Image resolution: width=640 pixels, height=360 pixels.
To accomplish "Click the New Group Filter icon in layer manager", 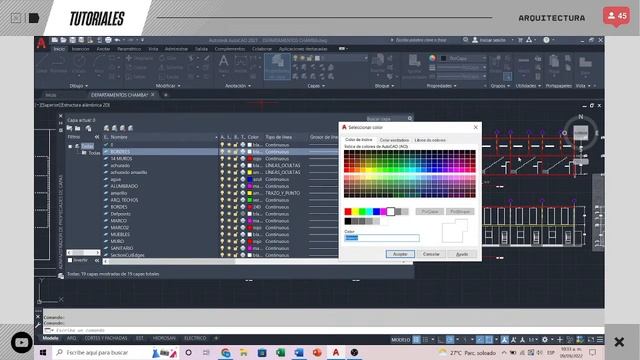I will tap(78, 128).
